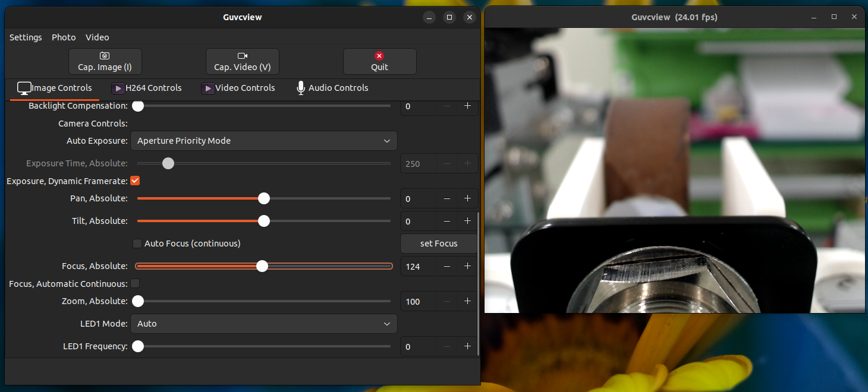Start recording with Cap. Video button
The height and width of the screenshot is (392, 868).
click(x=243, y=61)
